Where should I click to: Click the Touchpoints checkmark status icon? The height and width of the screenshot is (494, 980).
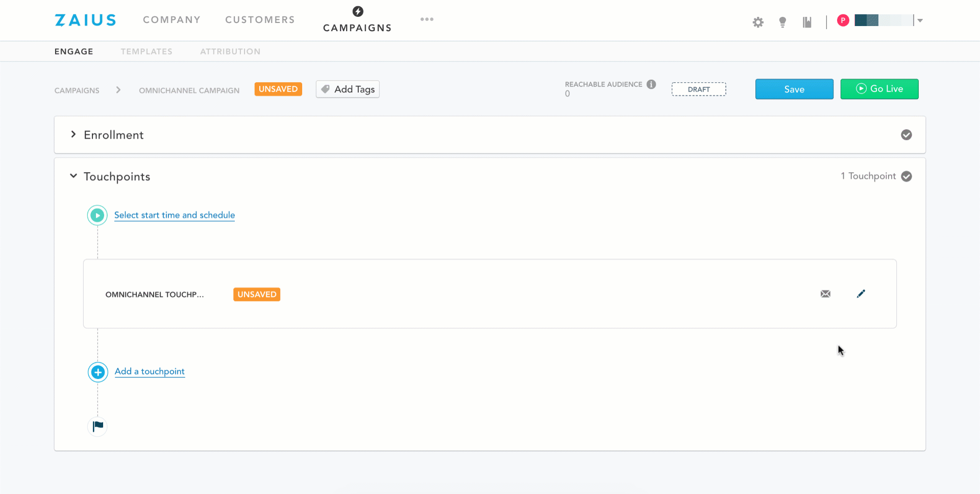click(x=906, y=176)
